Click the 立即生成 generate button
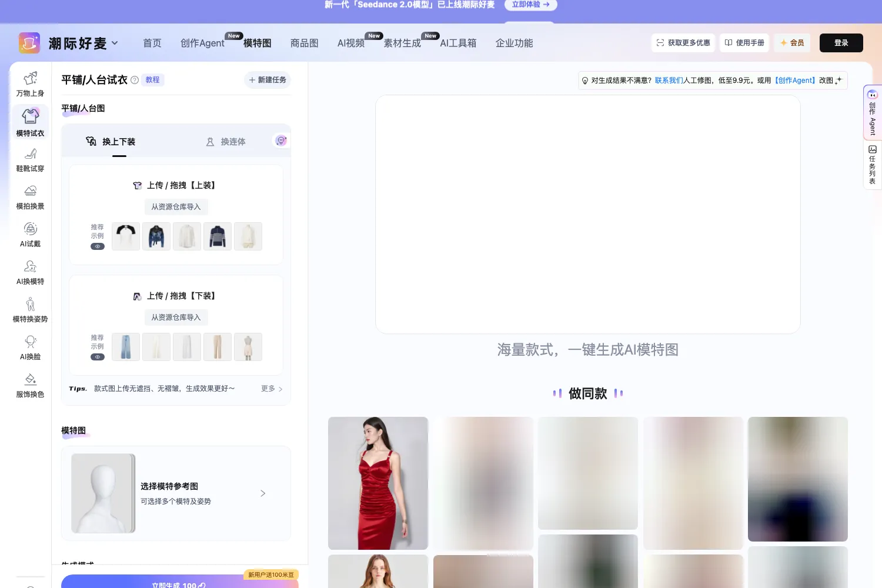This screenshot has height=588, width=882. point(179,582)
